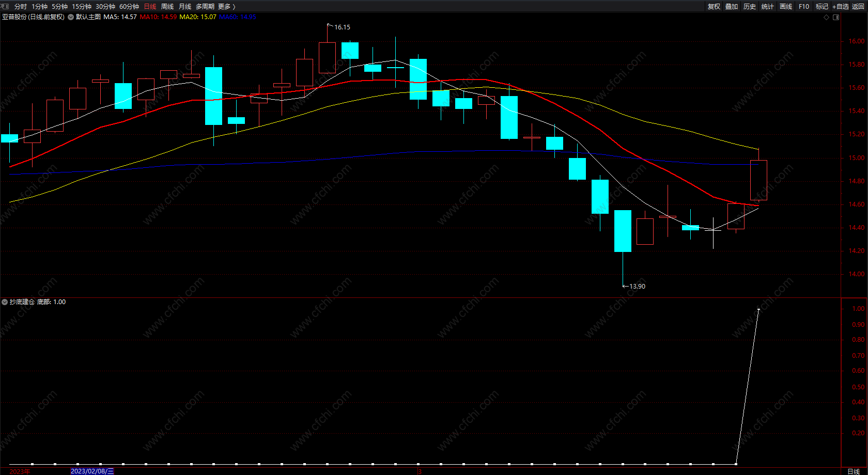
Task: Select the 15分钟 period tab
Action: point(82,6)
